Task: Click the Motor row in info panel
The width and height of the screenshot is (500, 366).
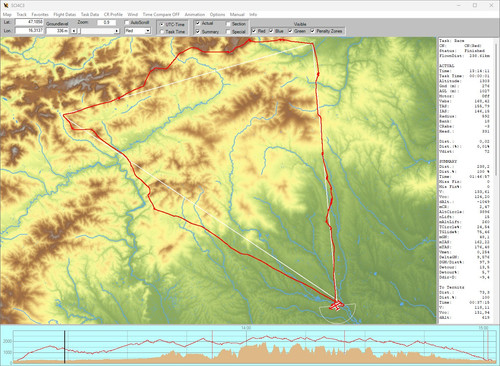Action: pyautogui.click(x=465, y=96)
